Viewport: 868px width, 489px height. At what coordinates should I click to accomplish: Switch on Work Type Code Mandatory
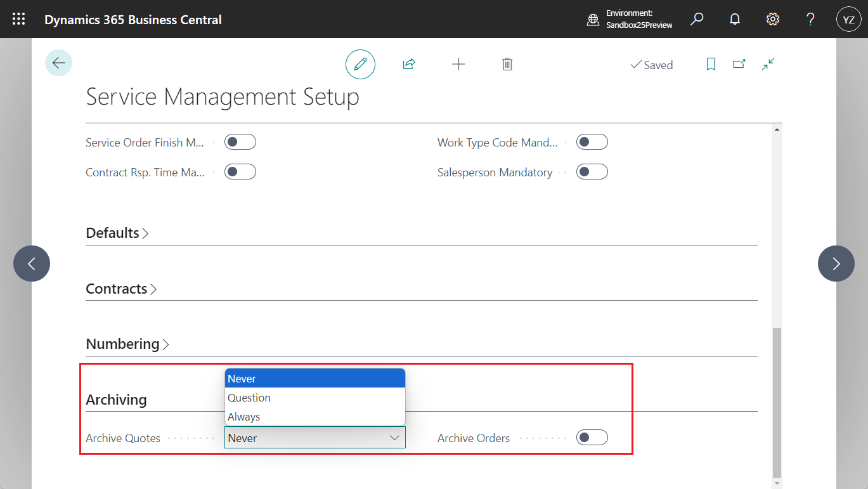point(592,141)
